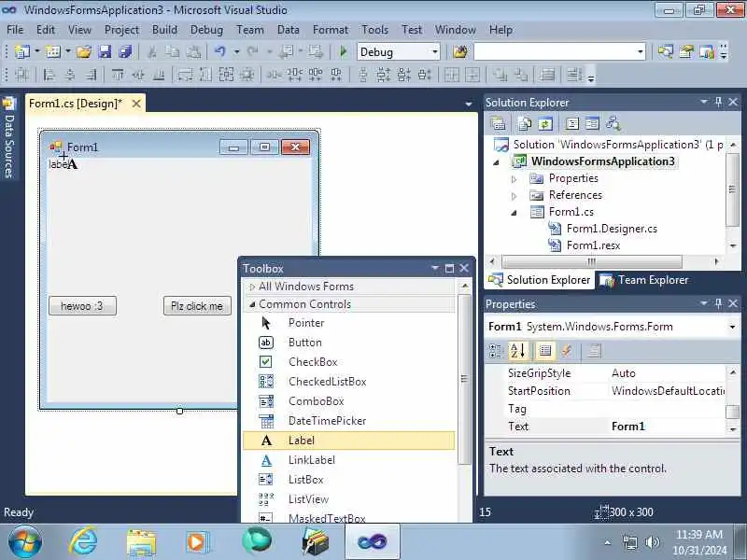Click Windows Start orb
This screenshot has height=560, width=747.
[x=25, y=542]
